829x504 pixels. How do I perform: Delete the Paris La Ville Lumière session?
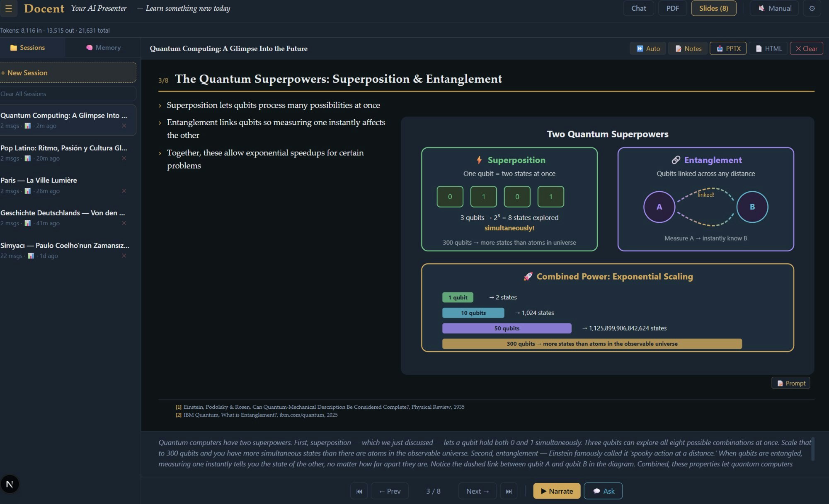coord(124,191)
